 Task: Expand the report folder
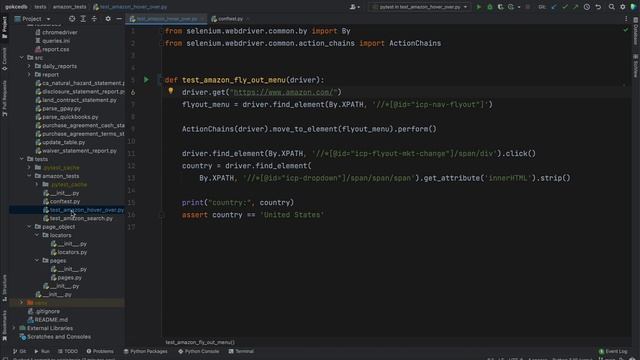[29, 74]
